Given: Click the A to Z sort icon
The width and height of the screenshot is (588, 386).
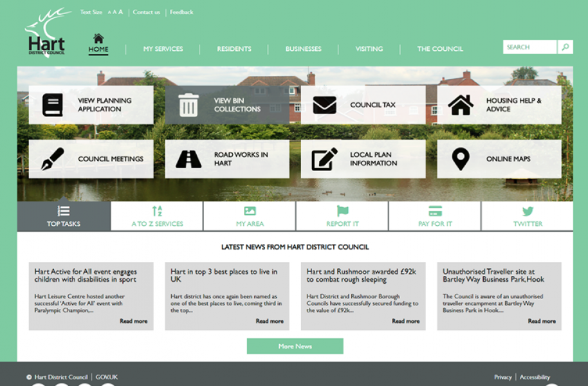Looking at the screenshot, I should point(157,211).
